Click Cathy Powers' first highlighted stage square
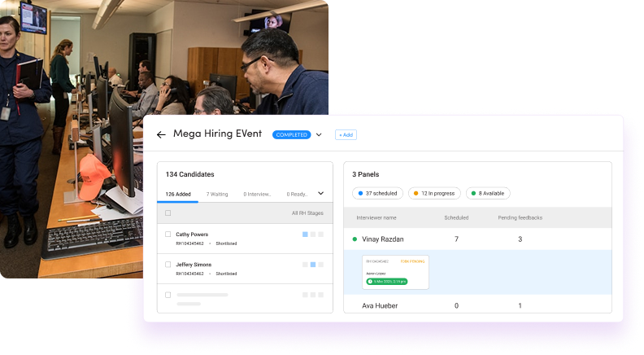644x355 pixels. (305, 234)
